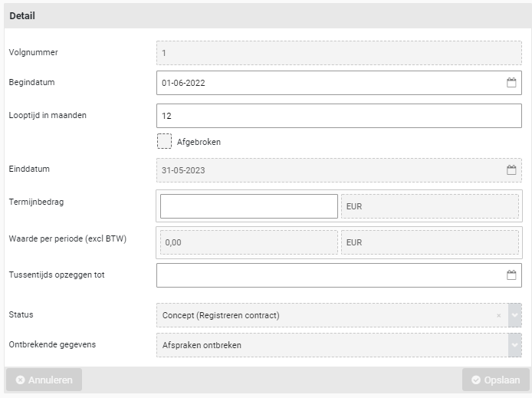Clear the Status selection with x
This screenshot has width=532, height=398.
coord(499,315)
